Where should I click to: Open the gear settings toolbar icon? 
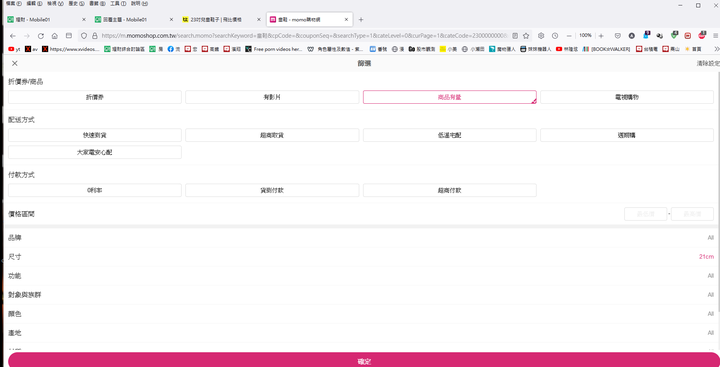coord(541,36)
